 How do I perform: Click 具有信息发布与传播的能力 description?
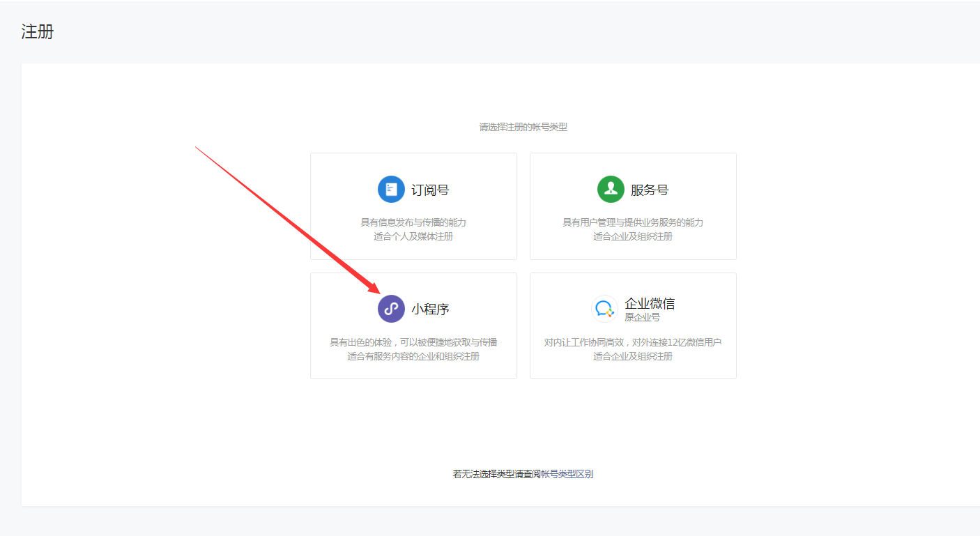pos(413,222)
